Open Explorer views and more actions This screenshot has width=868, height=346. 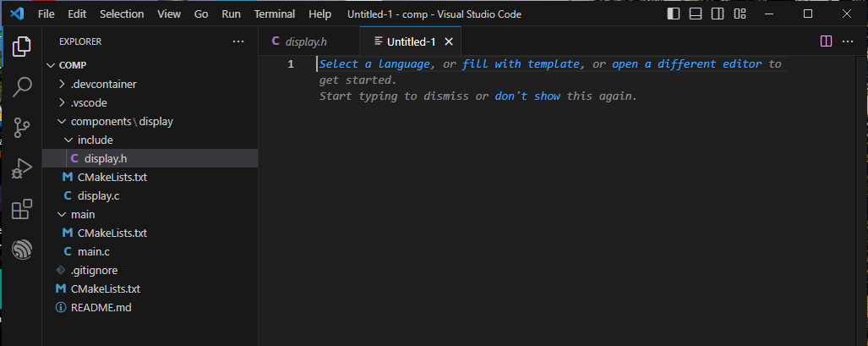pyautogui.click(x=238, y=41)
